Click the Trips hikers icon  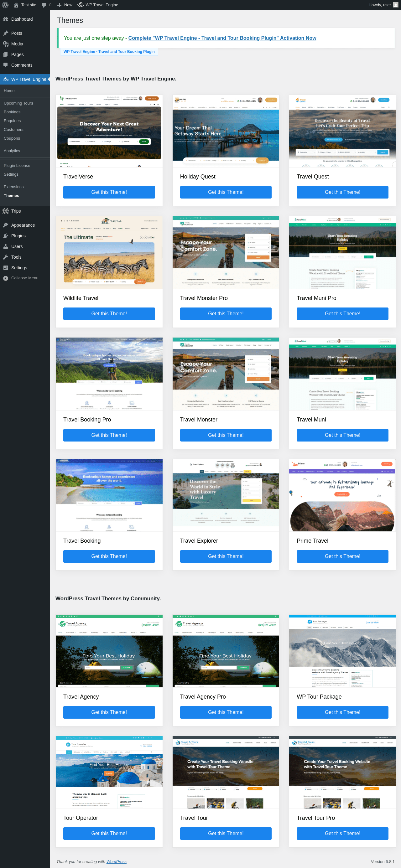coord(6,211)
